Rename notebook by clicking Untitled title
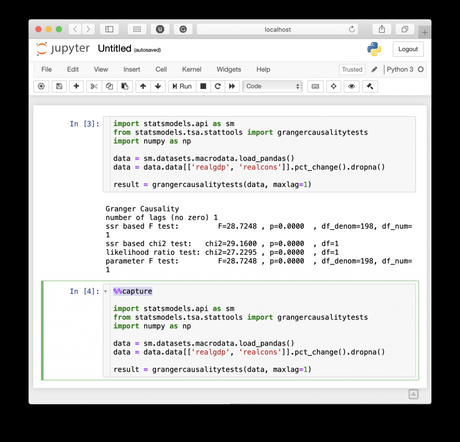Viewport: 460px width, 442px height. tap(114, 49)
